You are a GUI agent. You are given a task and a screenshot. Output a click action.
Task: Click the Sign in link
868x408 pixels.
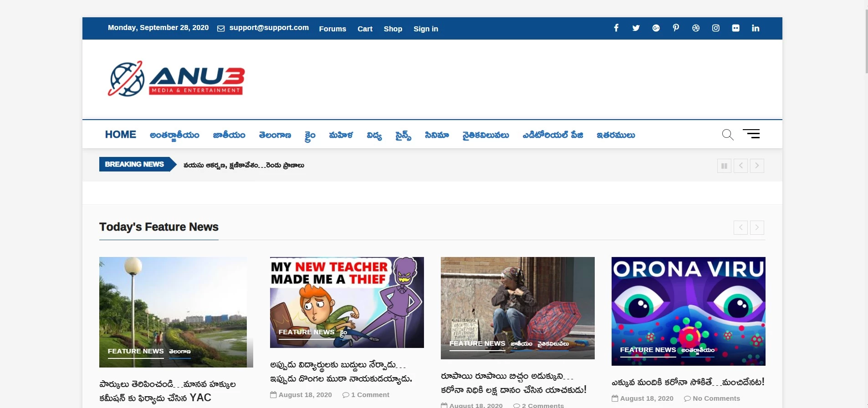pyautogui.click(x=426, y=29)
